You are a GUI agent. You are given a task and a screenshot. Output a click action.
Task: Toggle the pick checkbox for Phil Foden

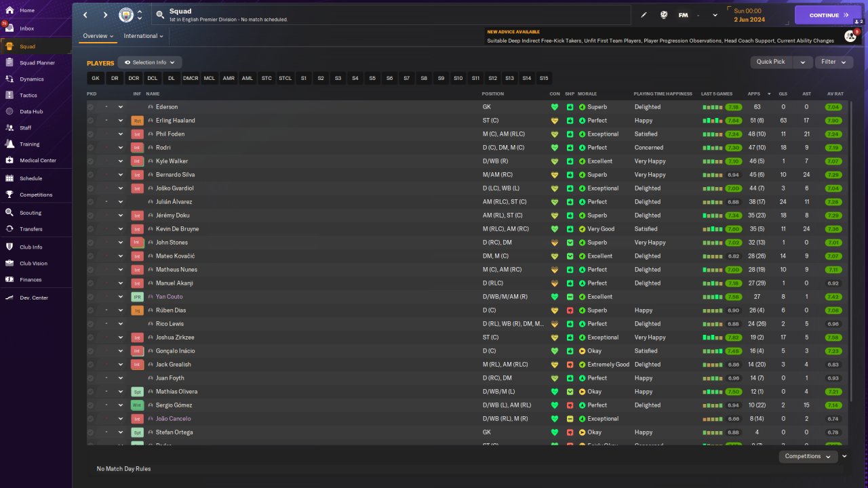pyautogui.click(x=90, y=134)
